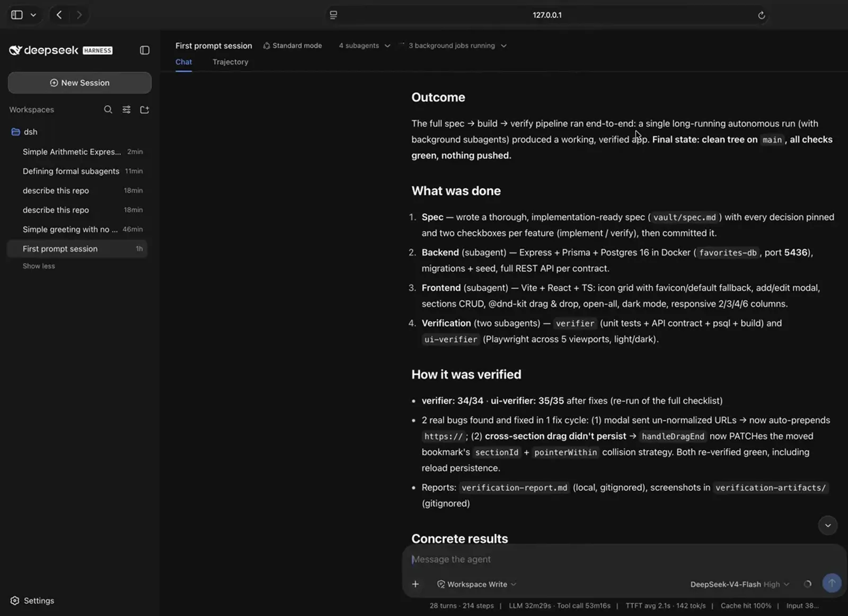Go forward with the browser forward arrow

click(79, 15)
